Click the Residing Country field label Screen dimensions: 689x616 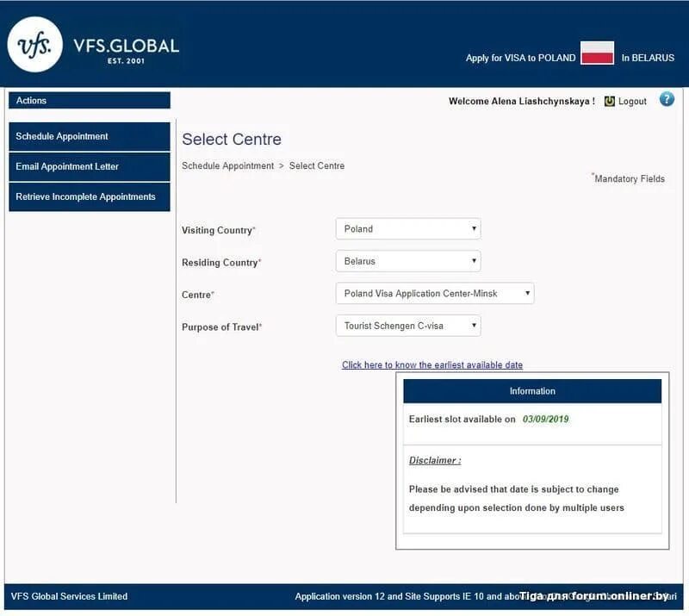[x=221, y=263]
